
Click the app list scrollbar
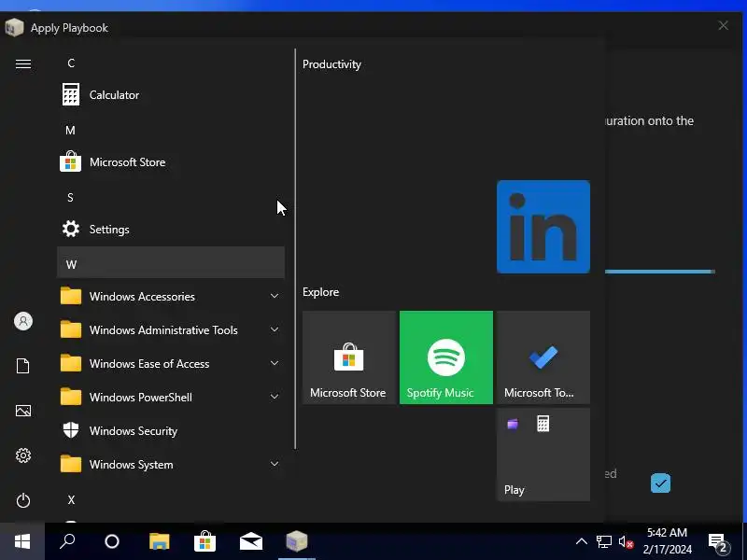coord(295,248)
